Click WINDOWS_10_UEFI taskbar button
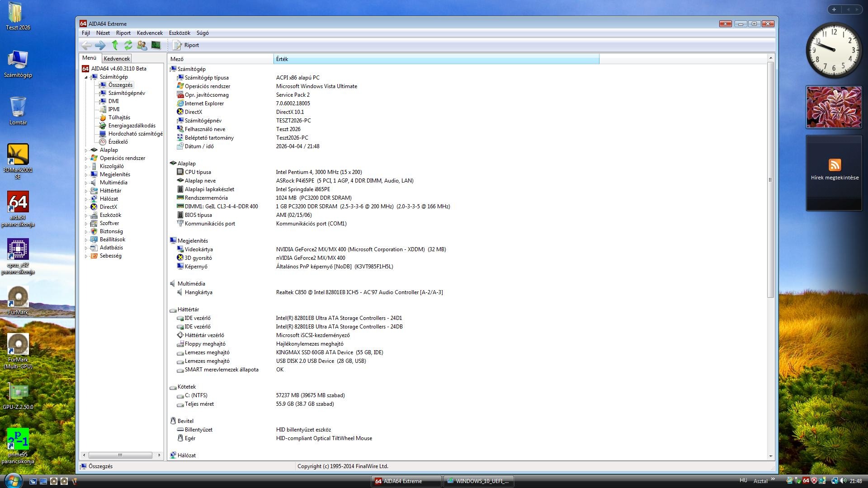This screenshot has height=488, width=868. (x=478, y=481)
